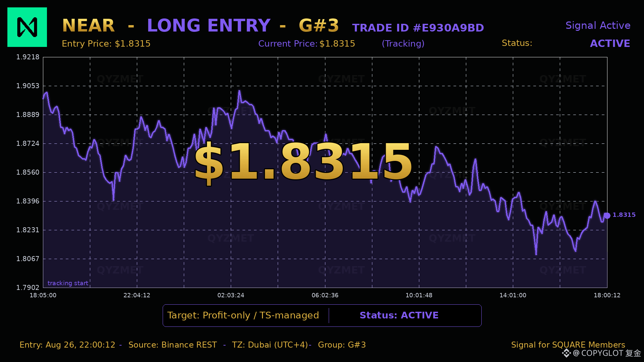Click the 'Entry Price: $1.8315' text
Screen dimensions: 644x362
106,44
